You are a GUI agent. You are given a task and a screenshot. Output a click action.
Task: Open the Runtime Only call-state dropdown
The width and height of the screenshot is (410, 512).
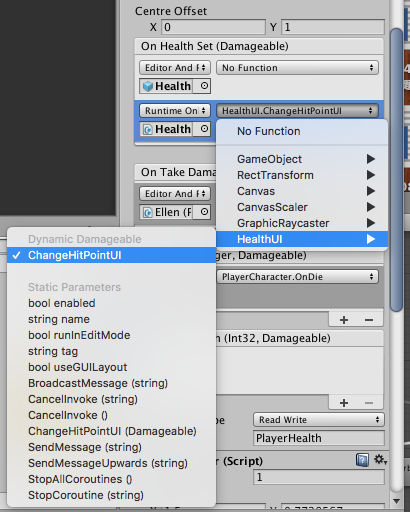[175, 111]
